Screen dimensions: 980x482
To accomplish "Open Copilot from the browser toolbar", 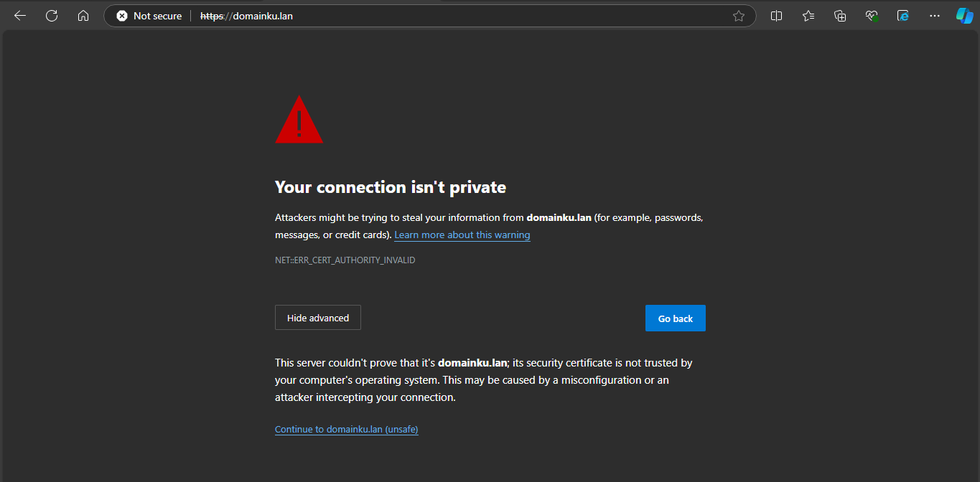I will tap(964, 15).
